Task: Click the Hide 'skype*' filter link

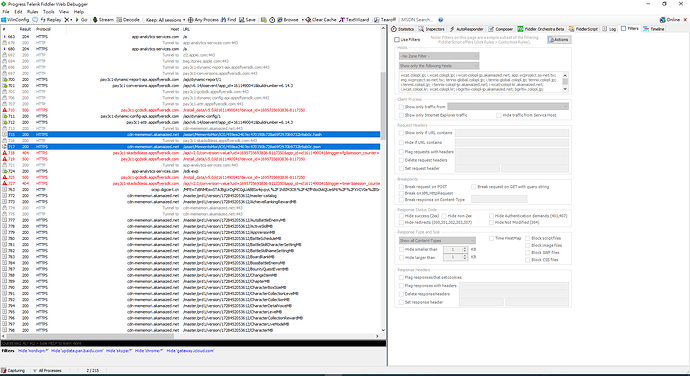Action: [119, 351]
